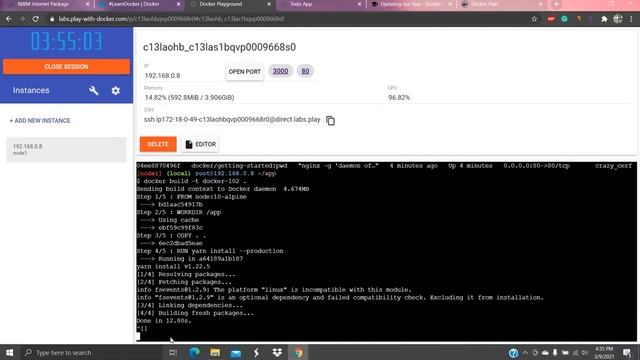
Task: Open Dropbox from taskbar
Action: 277,353
